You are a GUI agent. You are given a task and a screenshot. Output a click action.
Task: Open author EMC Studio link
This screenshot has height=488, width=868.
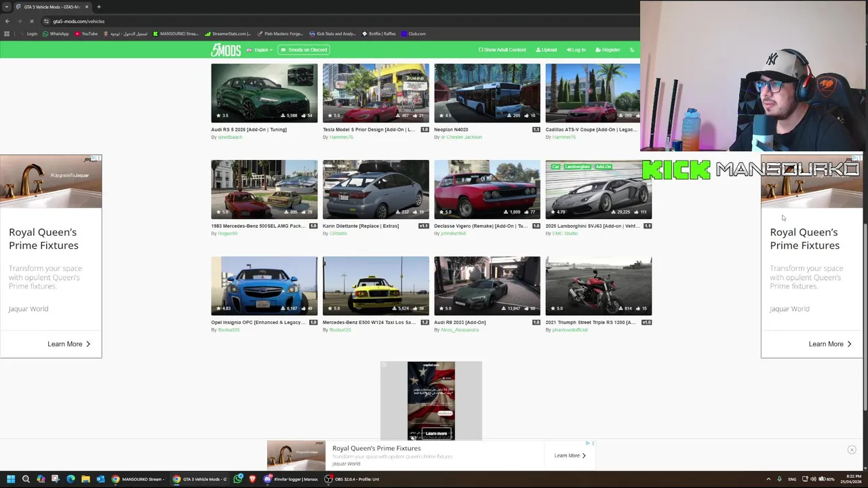coord(565,233)
